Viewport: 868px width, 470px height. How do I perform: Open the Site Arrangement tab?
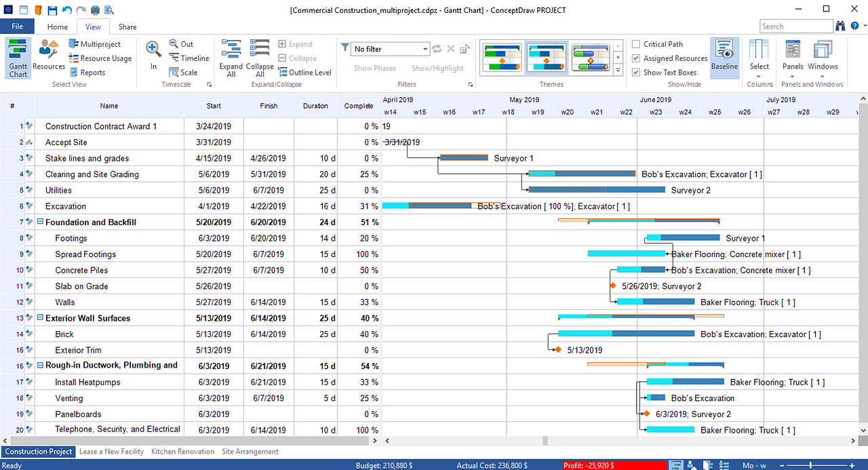(250, 452)
